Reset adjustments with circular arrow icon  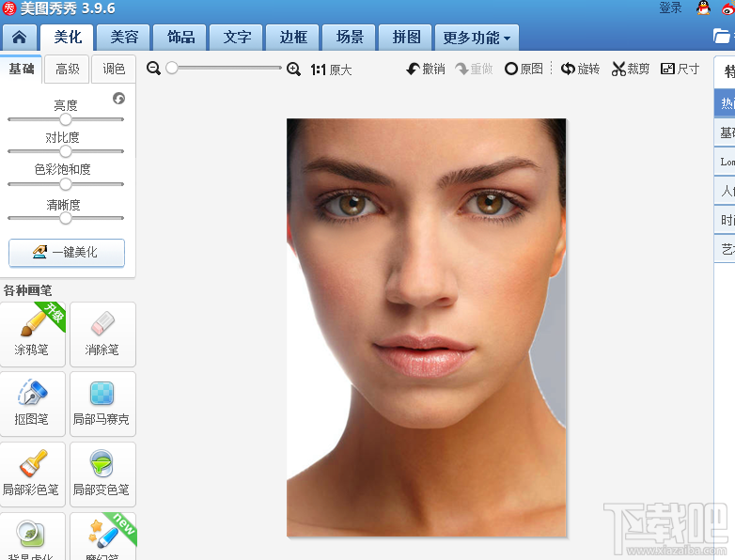click(x=118, y=98)
